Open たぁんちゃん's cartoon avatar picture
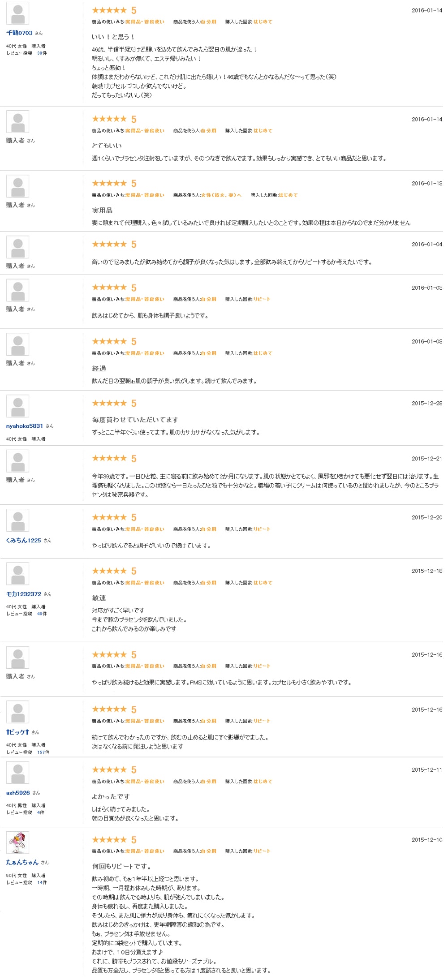 coord(18,842)
